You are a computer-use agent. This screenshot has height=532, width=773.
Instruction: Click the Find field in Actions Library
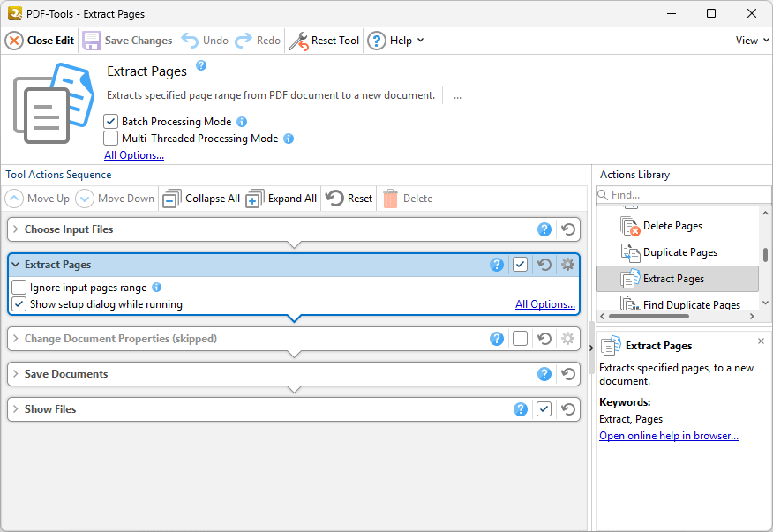684,195
